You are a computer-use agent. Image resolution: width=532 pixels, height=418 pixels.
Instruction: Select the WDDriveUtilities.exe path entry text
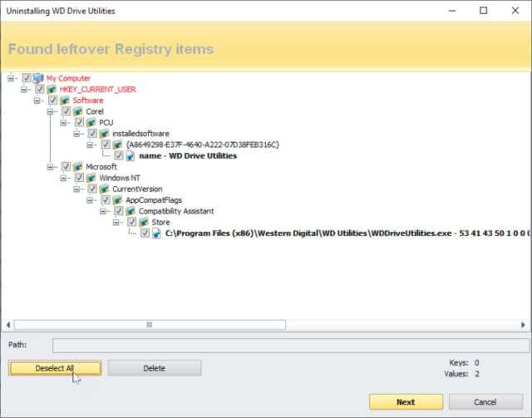pyautogui.click(x=347, y=234)
